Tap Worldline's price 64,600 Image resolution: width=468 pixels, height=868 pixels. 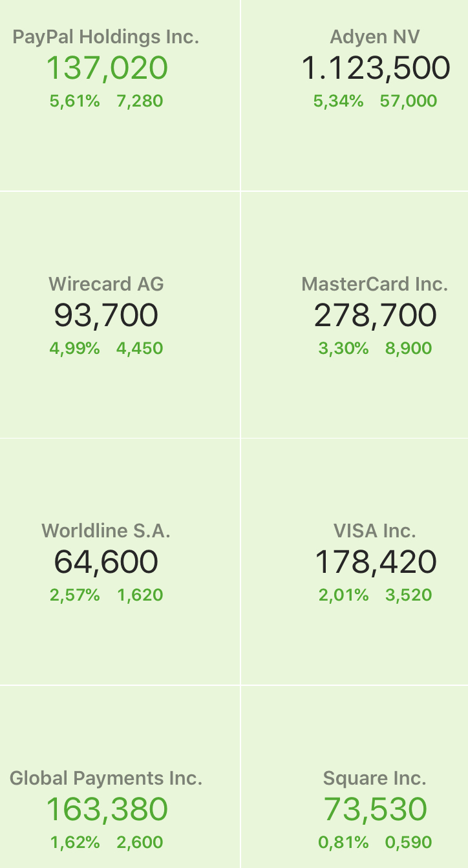106,562
